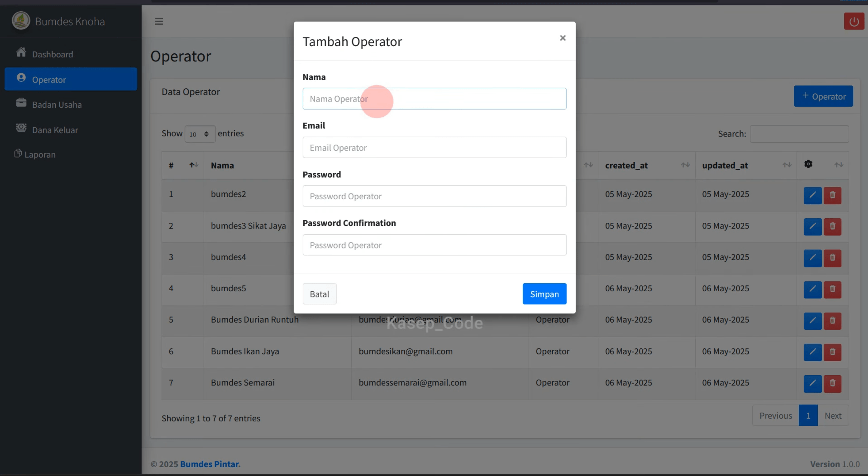Edit the Bumdes Semarai row
Image resolution: width=868 pixels, height=476 pixels.
(812, 384)
